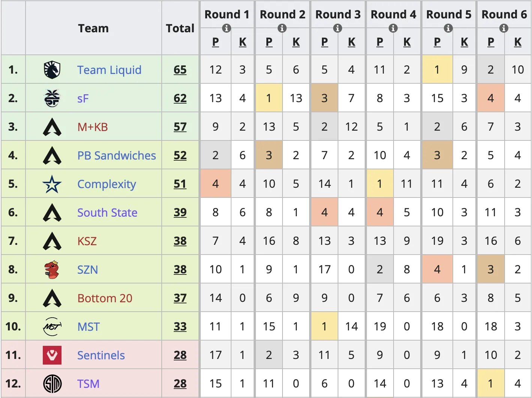Viewport: 532px width, 398px height.
Task: Click the Round 3 K column abbreviation
Action: click(x=352, y=42)
